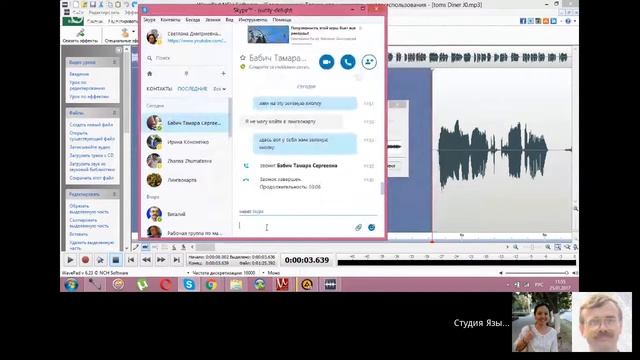Select contact Zhanna Zhumatenra
640x360 pixels.
click(x=186, y=161)
